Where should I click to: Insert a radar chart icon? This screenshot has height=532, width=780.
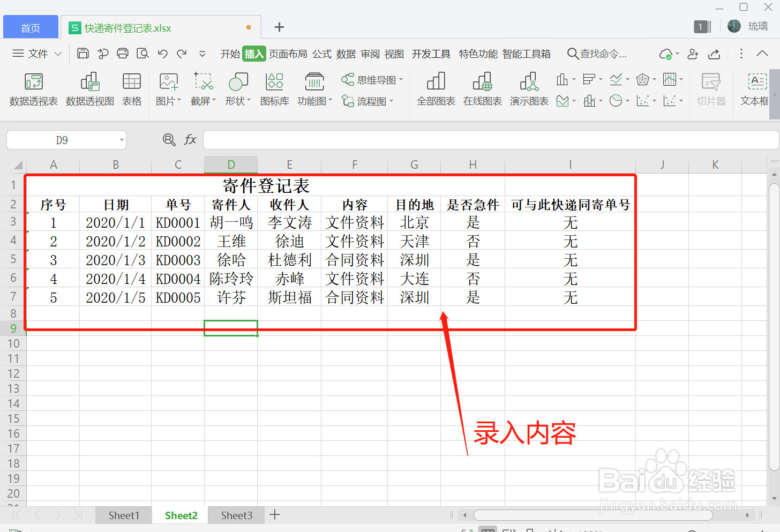point(643,79)
